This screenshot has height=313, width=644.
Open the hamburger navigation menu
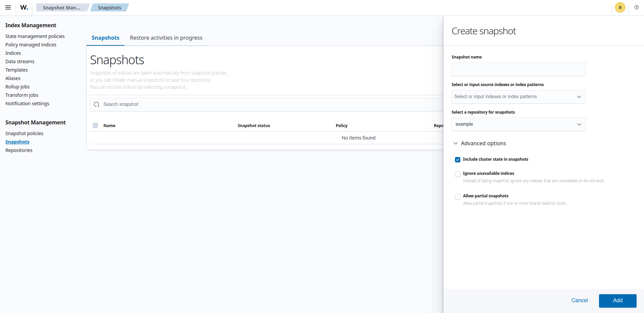[8, 7]
